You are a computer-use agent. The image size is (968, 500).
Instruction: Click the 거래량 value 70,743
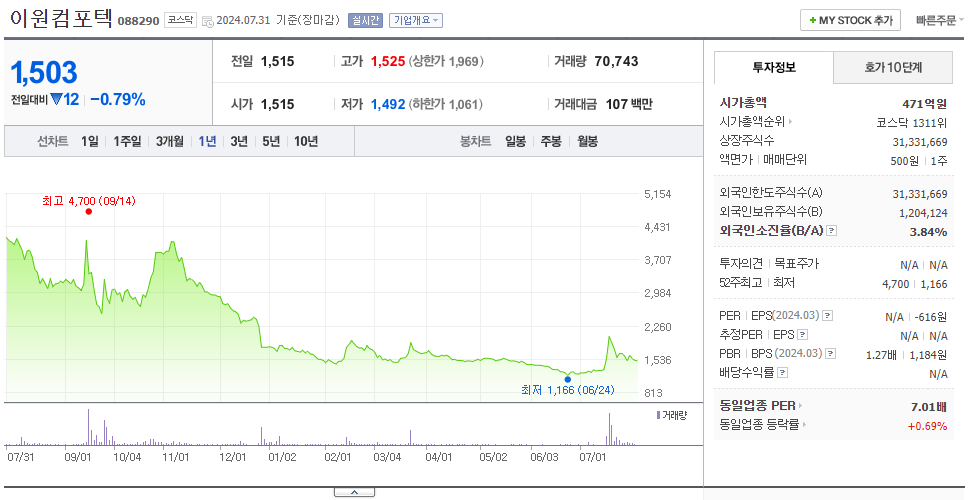tap(617, 62)
